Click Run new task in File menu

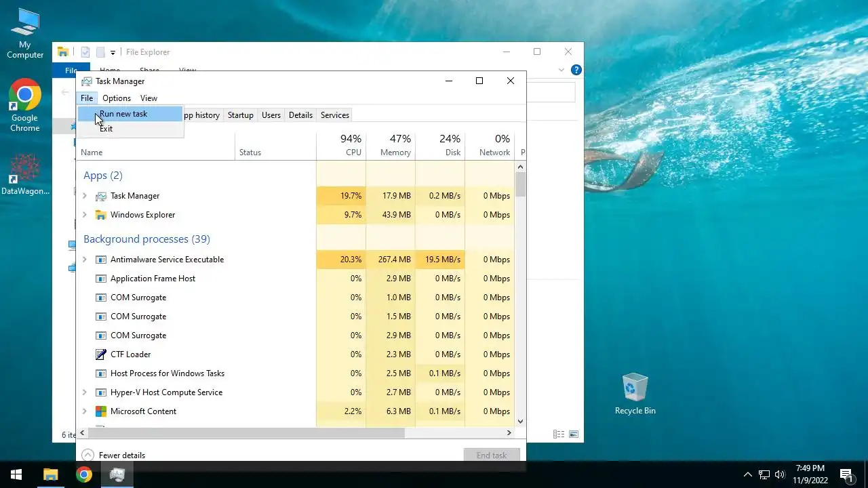(x=130, y=114)
